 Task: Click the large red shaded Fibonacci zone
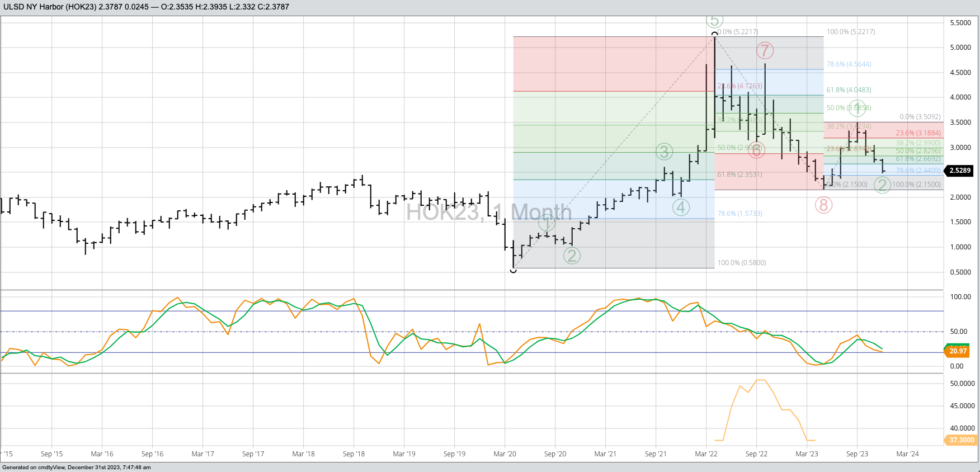(x=613, y=64)
